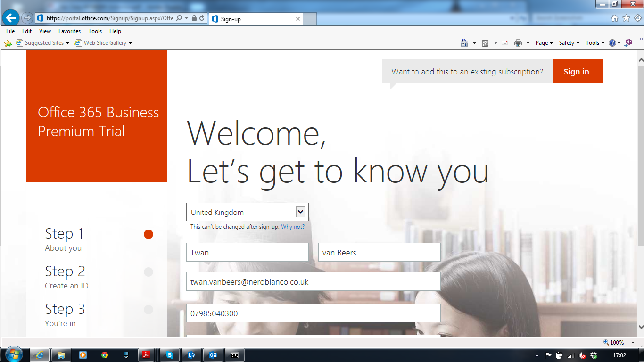Click the muted volume icon in system tray
This screenshot has height=362, width=644.
point(582,355)
